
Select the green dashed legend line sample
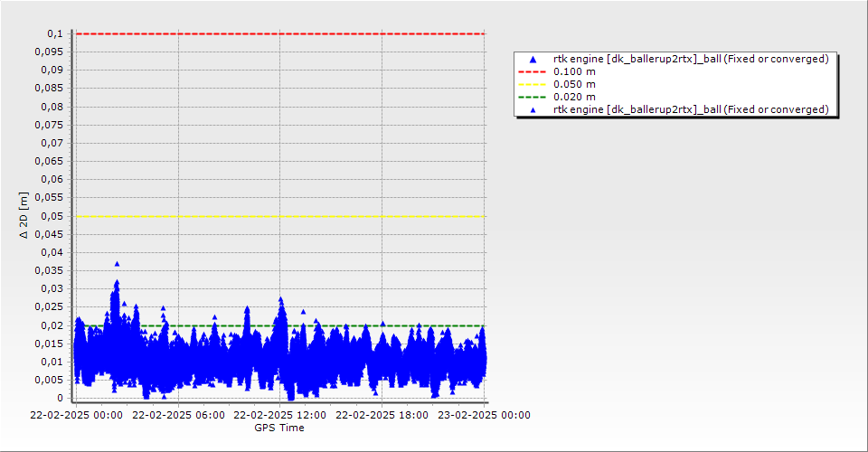coord(532,98)
